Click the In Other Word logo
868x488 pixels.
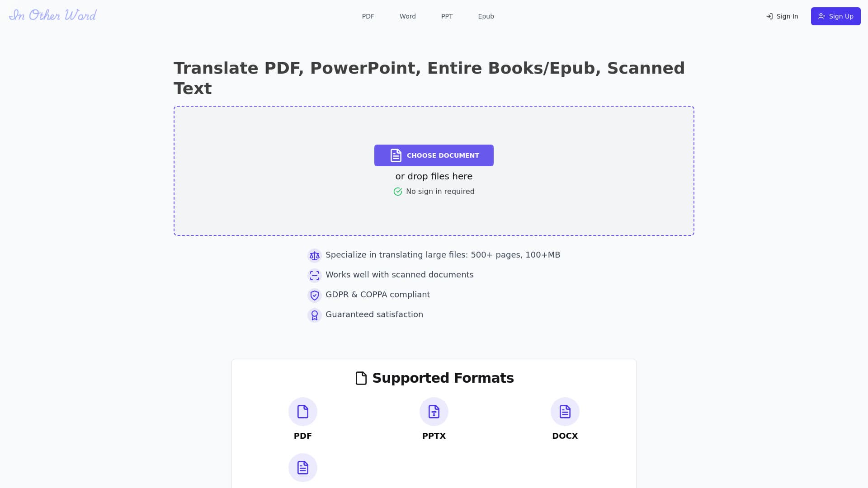52,15
